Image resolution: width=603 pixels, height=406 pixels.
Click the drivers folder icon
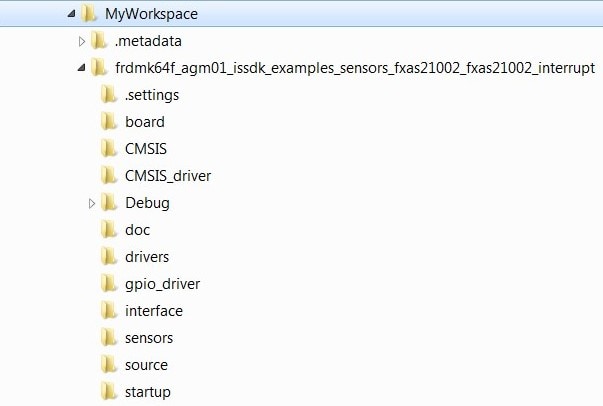point(109,257)
